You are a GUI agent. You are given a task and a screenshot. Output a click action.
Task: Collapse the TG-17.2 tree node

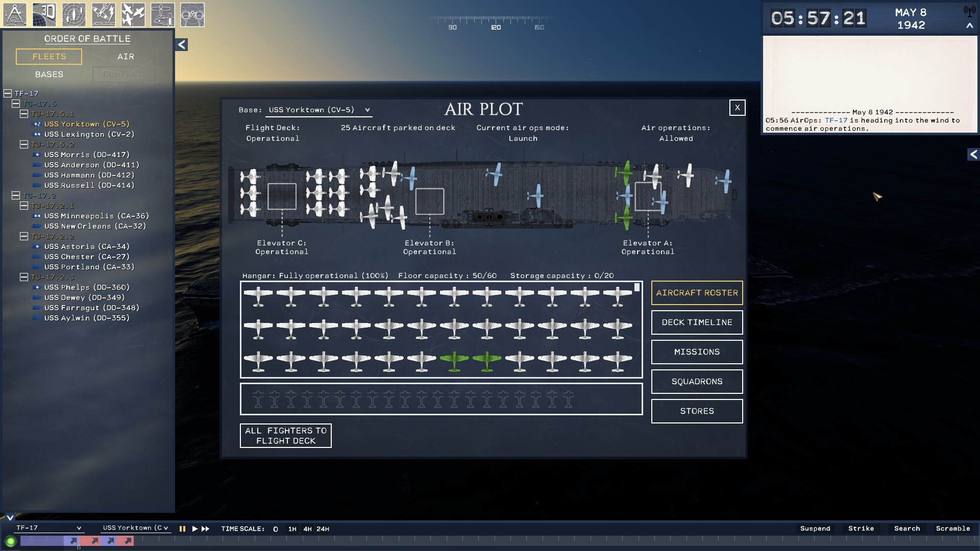(x=16, y=195)
